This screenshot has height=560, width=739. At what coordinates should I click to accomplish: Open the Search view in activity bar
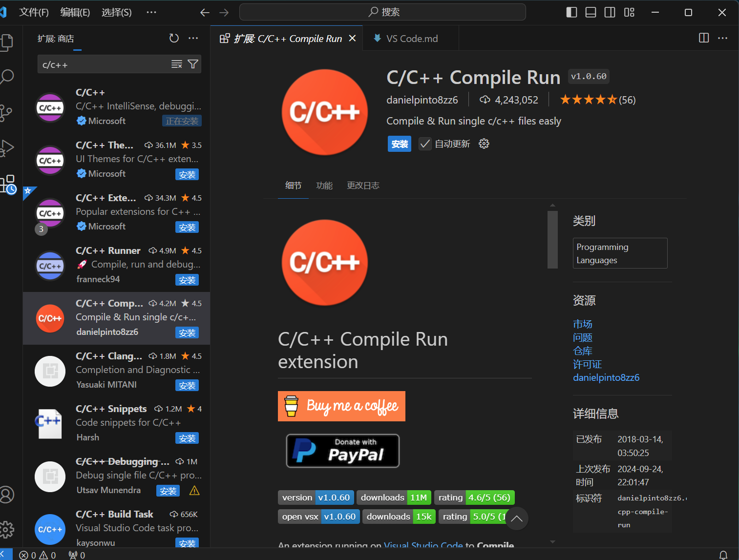click(x=7, y=77)
